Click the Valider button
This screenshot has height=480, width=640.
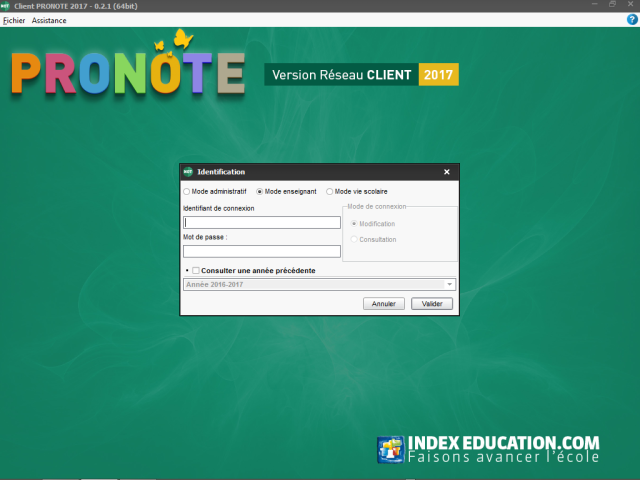432,304
